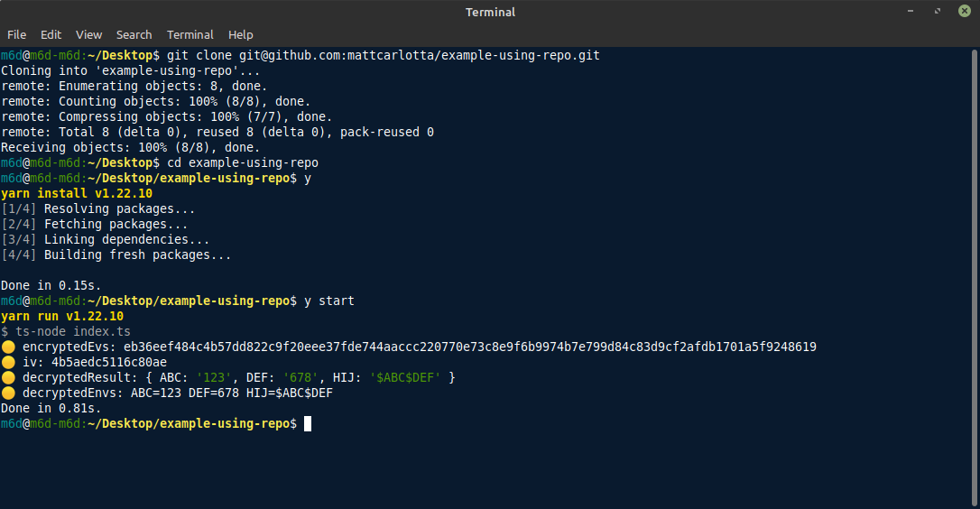Open the File menu
This screenshot has height=509, width=980.
pos(17,35)
